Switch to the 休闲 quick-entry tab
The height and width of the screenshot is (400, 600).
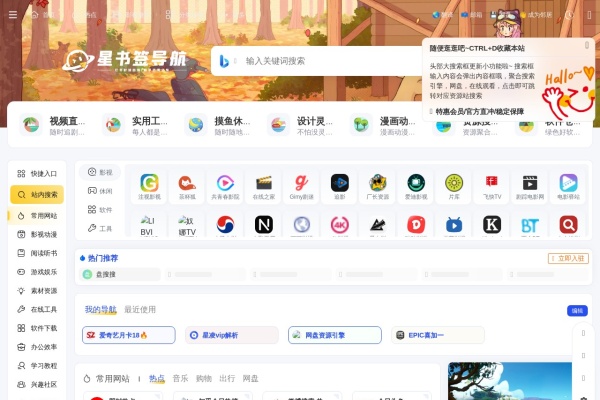pyautogui.click(x=100, y=191)
